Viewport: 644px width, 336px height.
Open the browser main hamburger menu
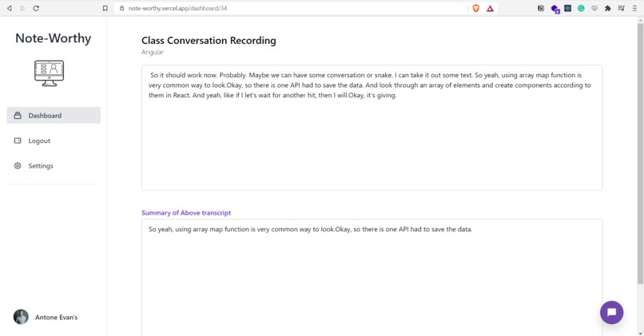tap(634, 8)
